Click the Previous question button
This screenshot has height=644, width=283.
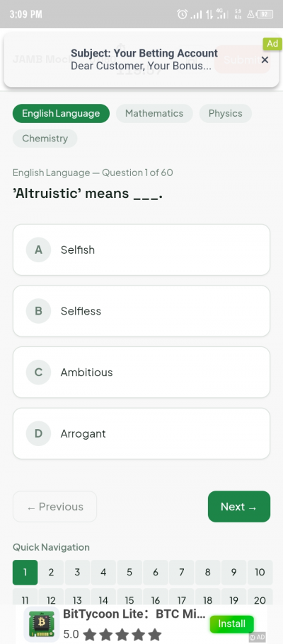click(x=54, y=506)
